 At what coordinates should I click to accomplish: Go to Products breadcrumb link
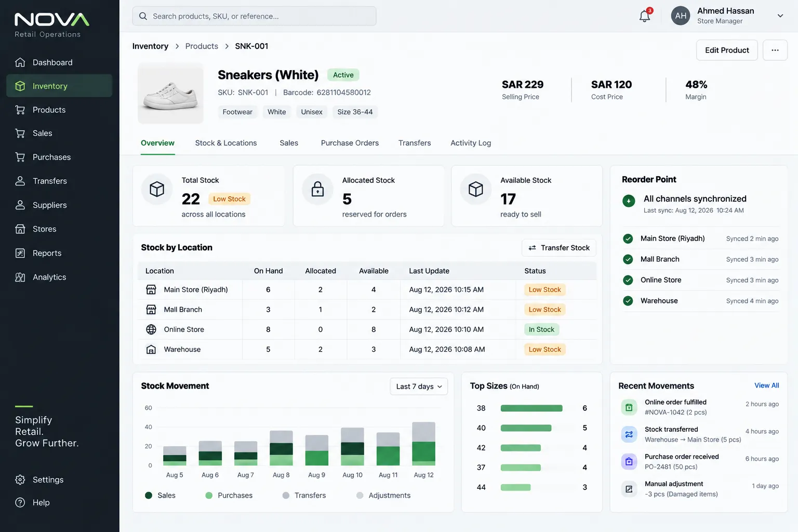(x=202, y=46)
